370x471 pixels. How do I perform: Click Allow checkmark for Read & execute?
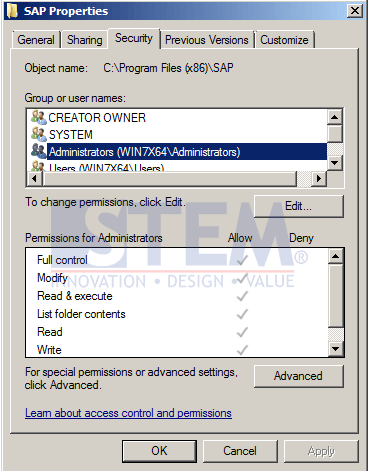242,296
